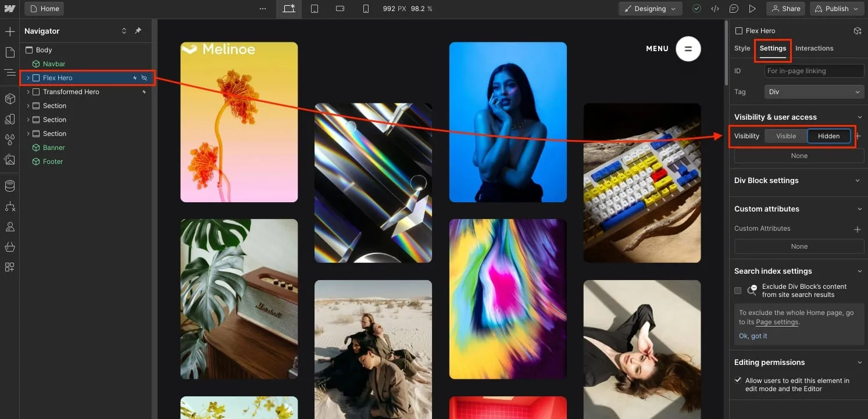
Task: Open the Add elements panel
Action: [x=10, y=31]
